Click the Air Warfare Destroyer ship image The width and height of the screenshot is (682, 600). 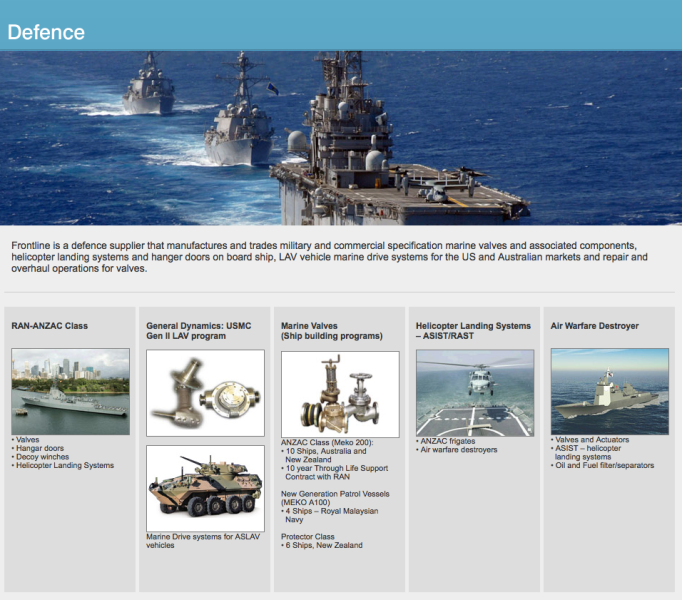coord(609,390)
